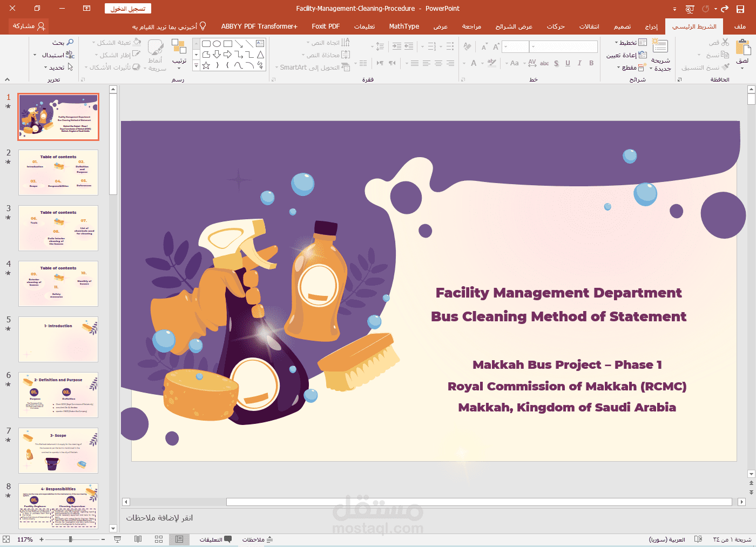Switch to the Insert (إدراج) tab
Image resolution: width=756 pixels, height=547 pixels.
point(651,26)
